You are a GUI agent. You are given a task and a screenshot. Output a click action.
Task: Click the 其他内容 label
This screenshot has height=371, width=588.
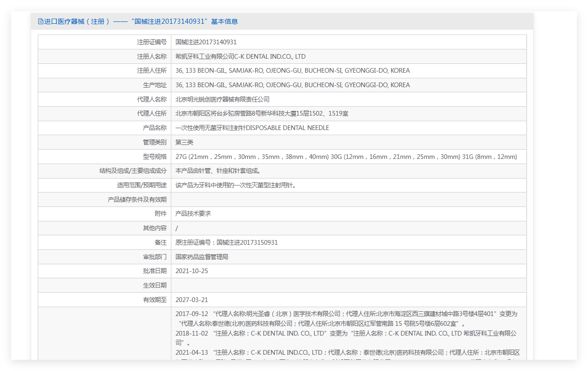click(x=155, y=228)
